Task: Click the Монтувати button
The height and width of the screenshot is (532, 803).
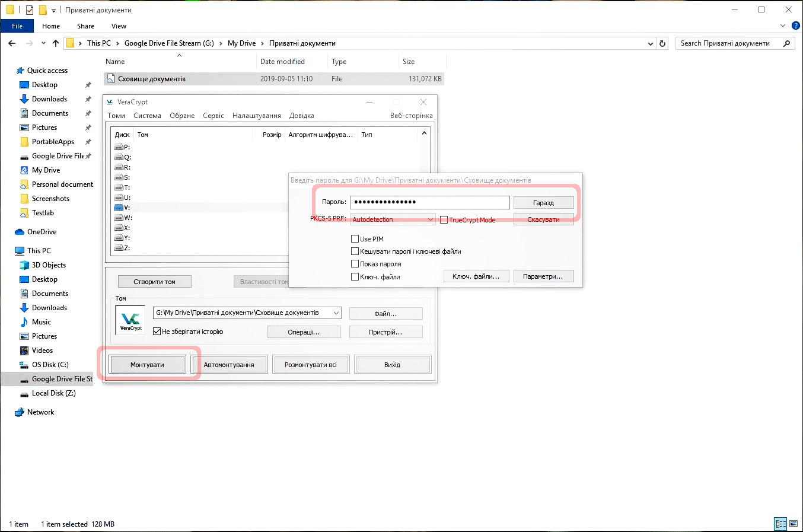Action: [147, 365]
